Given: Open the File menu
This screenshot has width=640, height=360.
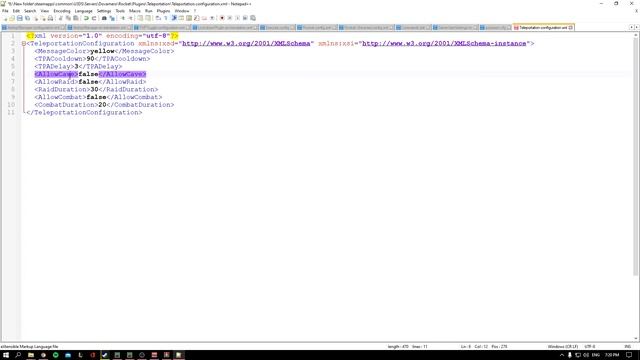Looking at the screenshot, I should tap(5, 11).
